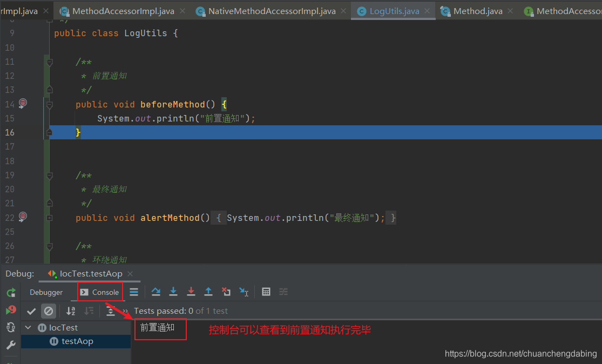The height and width of the screenshot is (364, 602).
Task: Collapse the fold marker at line 13
Action: click(50, 90)
